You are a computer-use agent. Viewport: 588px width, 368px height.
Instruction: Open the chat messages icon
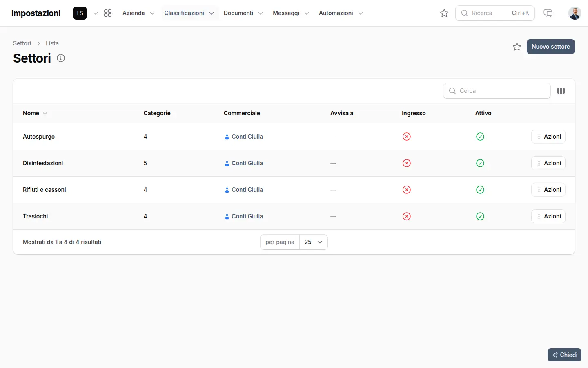548,13
